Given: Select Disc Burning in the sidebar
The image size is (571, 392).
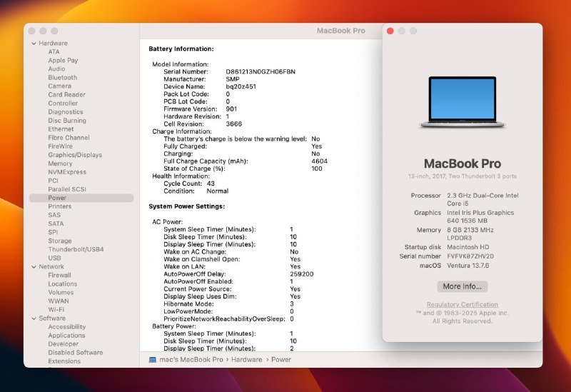Looking at the screenshot, I should tap(67, 121).
